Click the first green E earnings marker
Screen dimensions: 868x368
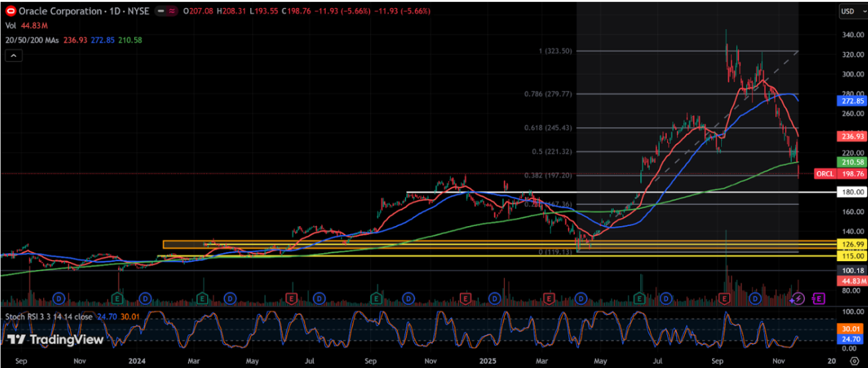pyautogui.click(x=119, y=299)
